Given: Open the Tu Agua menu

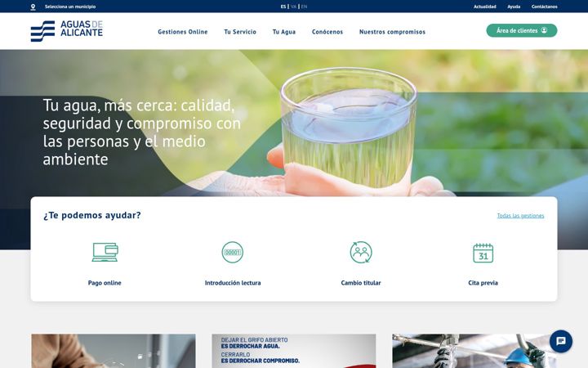Looking at the screenshot, I should (284, 32).
